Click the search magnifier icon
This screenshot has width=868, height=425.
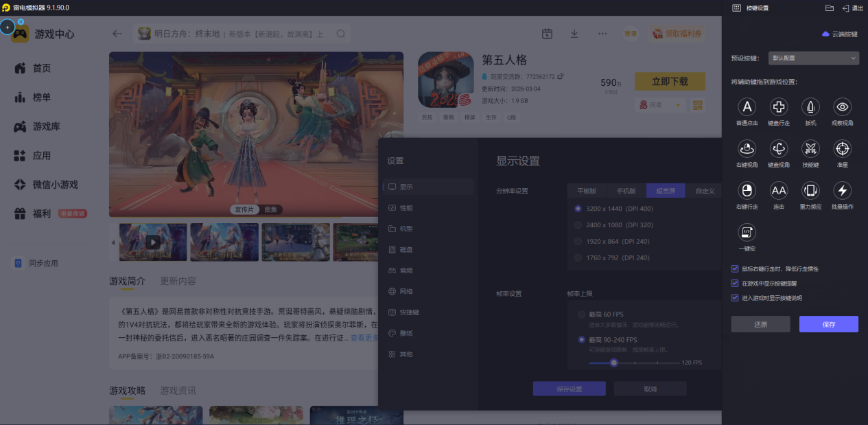pos(341,34)
